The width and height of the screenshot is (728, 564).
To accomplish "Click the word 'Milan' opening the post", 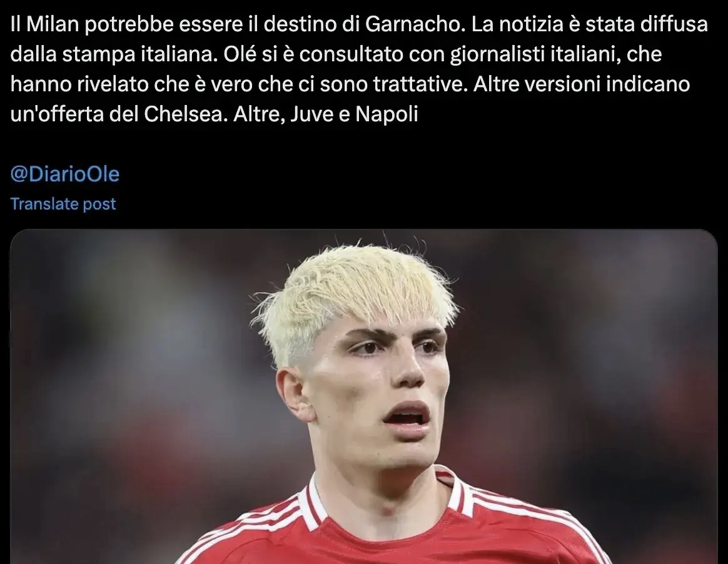I will [x=53, y=24].
